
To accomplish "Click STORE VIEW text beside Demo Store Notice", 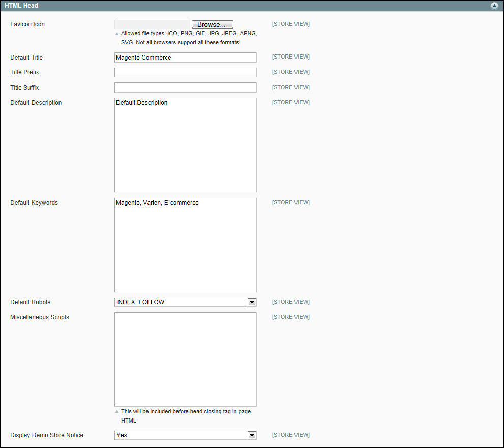I will pyautogui.click(x=291, y=435).
